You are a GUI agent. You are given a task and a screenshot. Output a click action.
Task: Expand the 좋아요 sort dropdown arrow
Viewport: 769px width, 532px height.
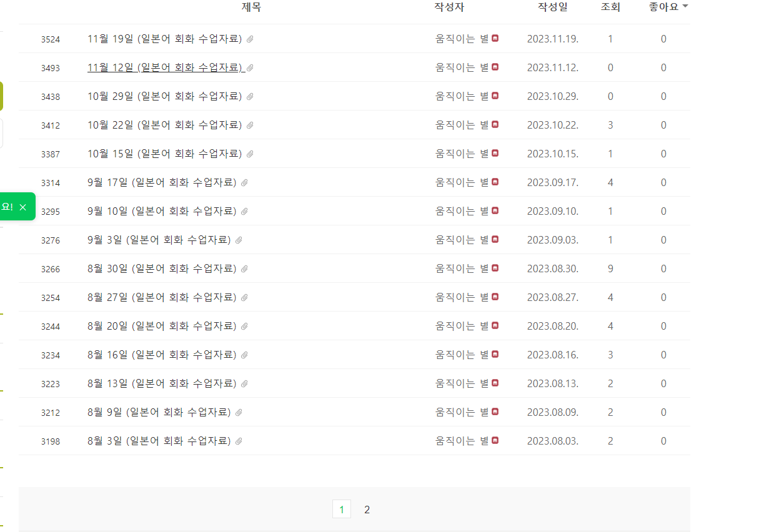pyautogui.click(x=685, y=7)
